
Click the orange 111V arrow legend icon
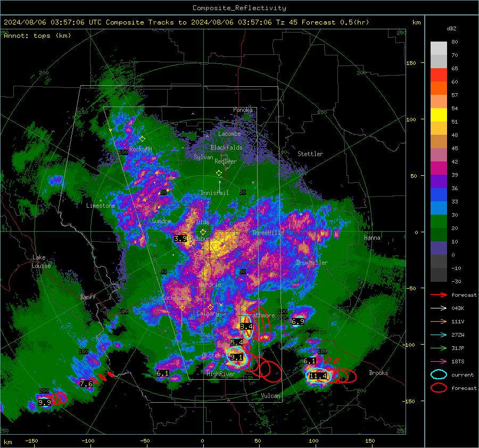click(439, 322)
